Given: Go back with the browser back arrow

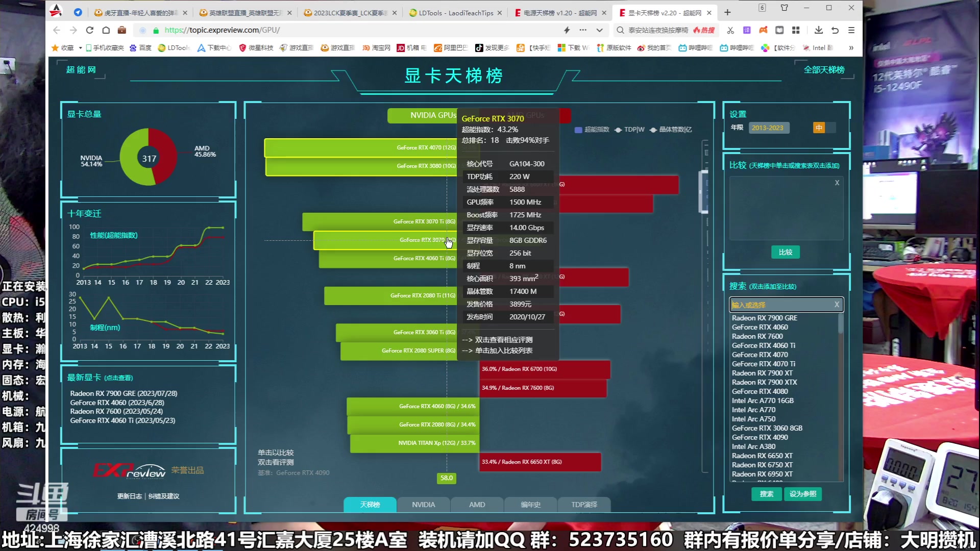Looking at the screenshot, I should 57,30.
